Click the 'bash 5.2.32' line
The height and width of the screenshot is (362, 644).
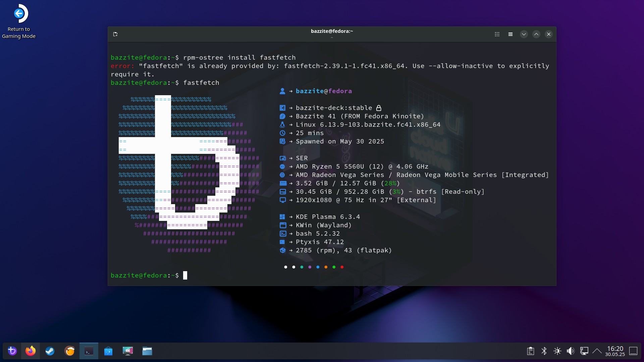[318, 234]
